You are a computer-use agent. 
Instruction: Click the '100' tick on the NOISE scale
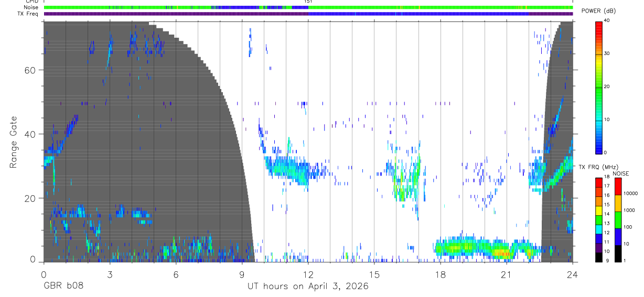point(628,227)
